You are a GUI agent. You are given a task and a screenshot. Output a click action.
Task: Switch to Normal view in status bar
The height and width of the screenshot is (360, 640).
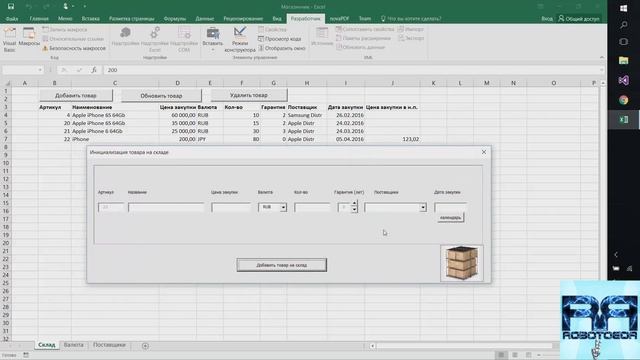(x=501, y=355)
